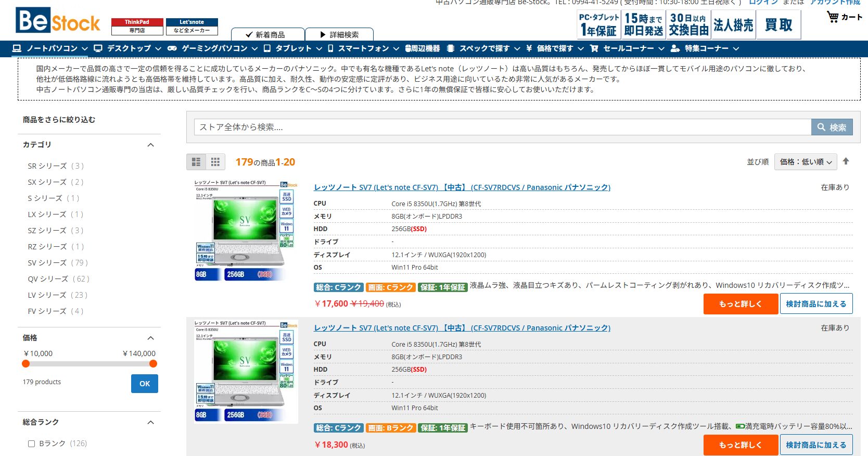Open the Let'snote all-makers badge
This screenshot has height=456, width=868.
point(192,27)
